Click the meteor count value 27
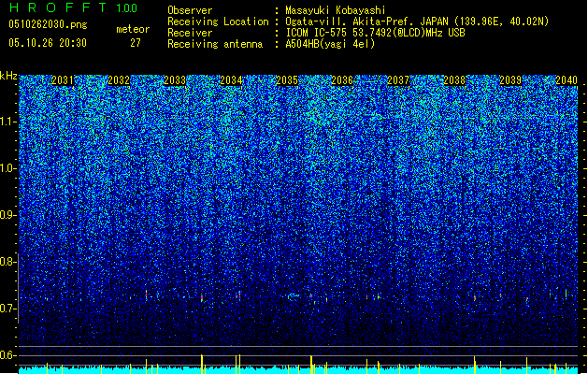The image size is (588, 374). click(x=136, y=43)
